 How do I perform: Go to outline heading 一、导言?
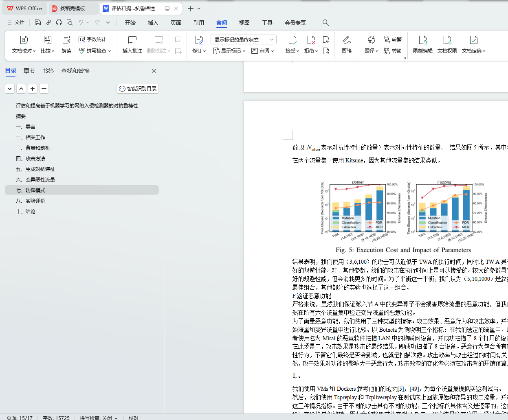pyautogui.click(x=26, y=127)
